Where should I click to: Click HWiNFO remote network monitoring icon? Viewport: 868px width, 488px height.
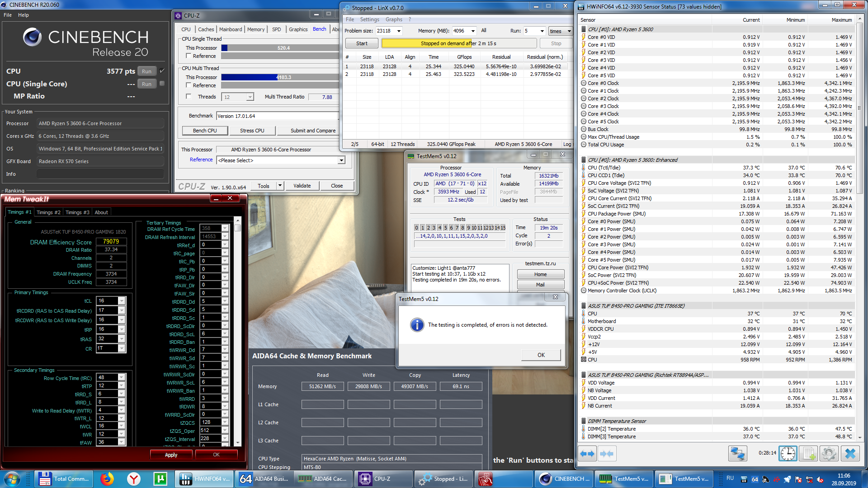737,454
